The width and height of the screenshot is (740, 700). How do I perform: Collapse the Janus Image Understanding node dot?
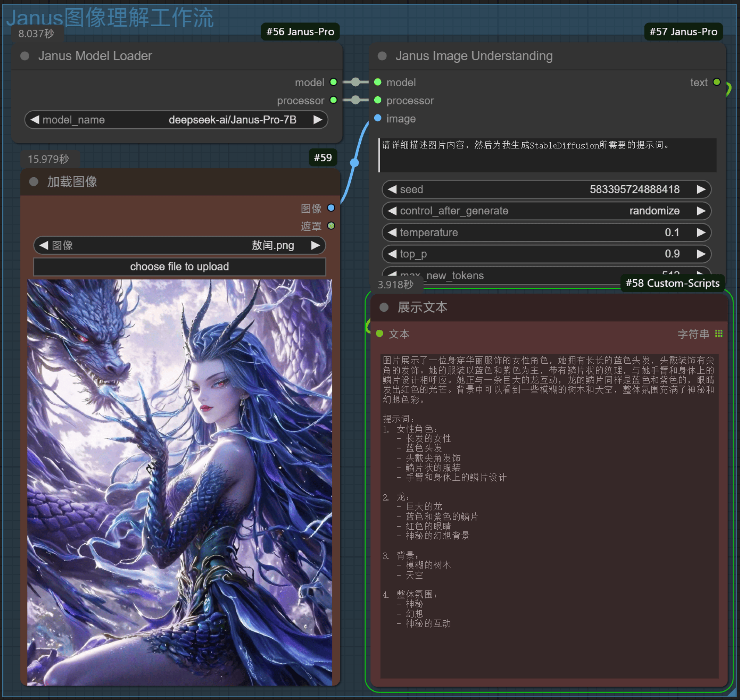[x=382, y=56]
